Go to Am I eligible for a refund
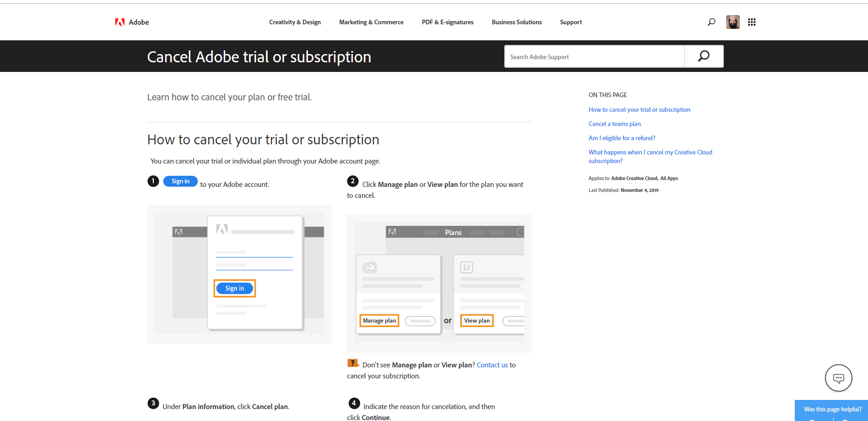This screenshot has height=421, width=868. click(x=622, y=138)
